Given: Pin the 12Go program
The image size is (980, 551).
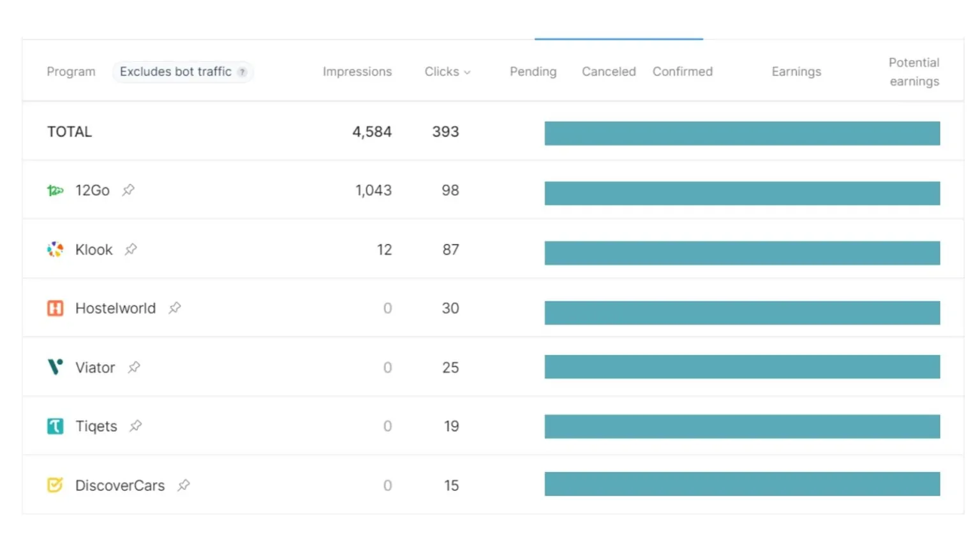Looking at the screenshot, I should 128,190.
